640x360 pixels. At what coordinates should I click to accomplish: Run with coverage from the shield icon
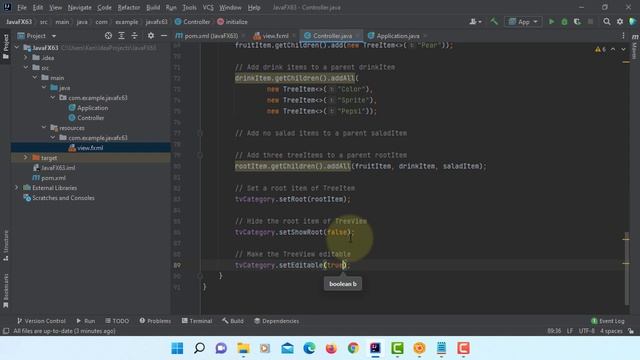tap(577, 22)
